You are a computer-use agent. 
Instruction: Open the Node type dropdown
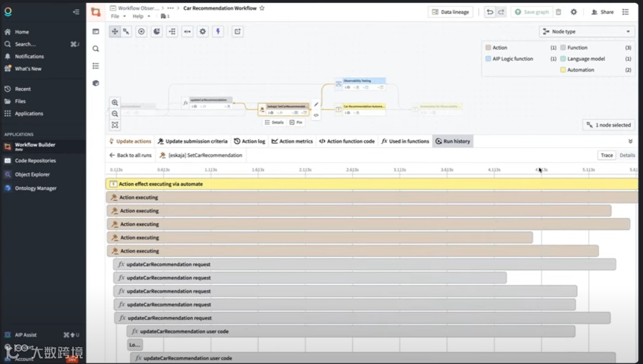click(x=587, y=32)
